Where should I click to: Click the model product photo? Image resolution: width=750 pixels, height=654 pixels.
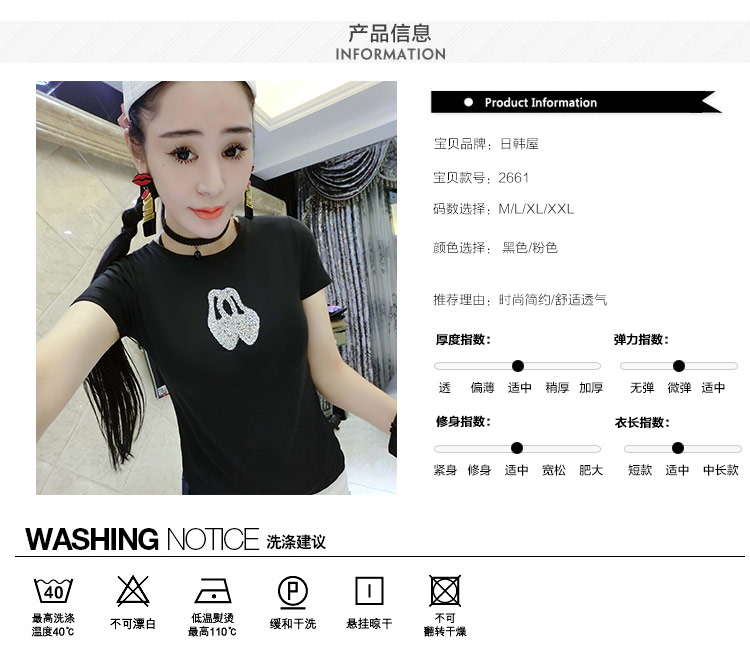(216, 288)
